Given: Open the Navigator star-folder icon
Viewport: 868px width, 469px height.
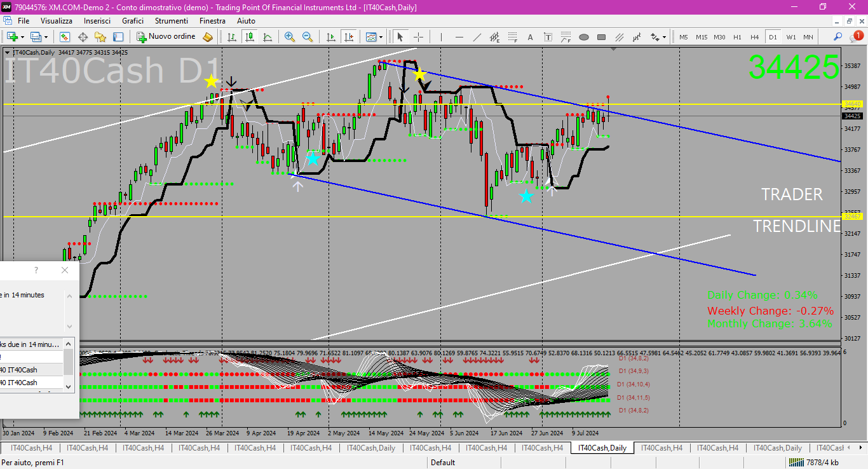Looking at the screenshot, I should coord(100,37).
